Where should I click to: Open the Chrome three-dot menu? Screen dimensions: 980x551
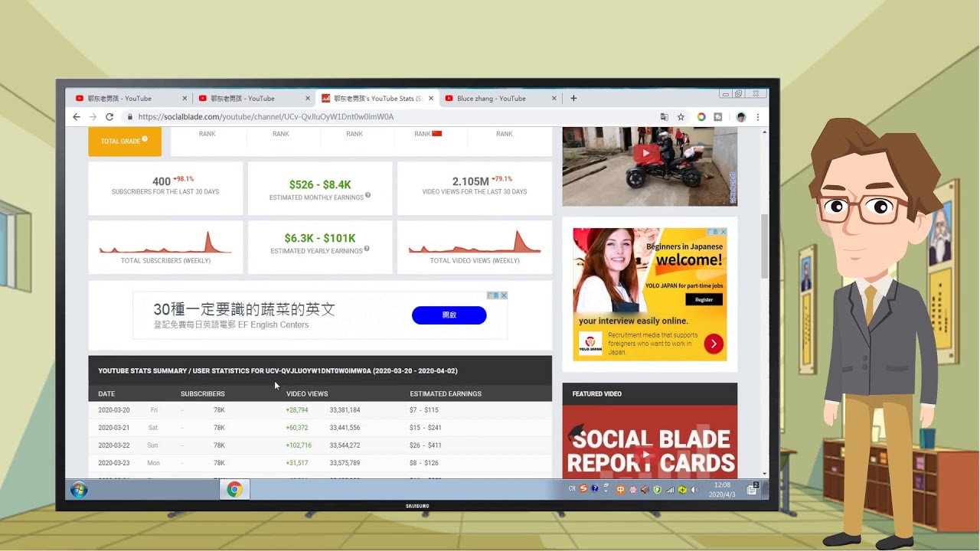tap(758, 117)
